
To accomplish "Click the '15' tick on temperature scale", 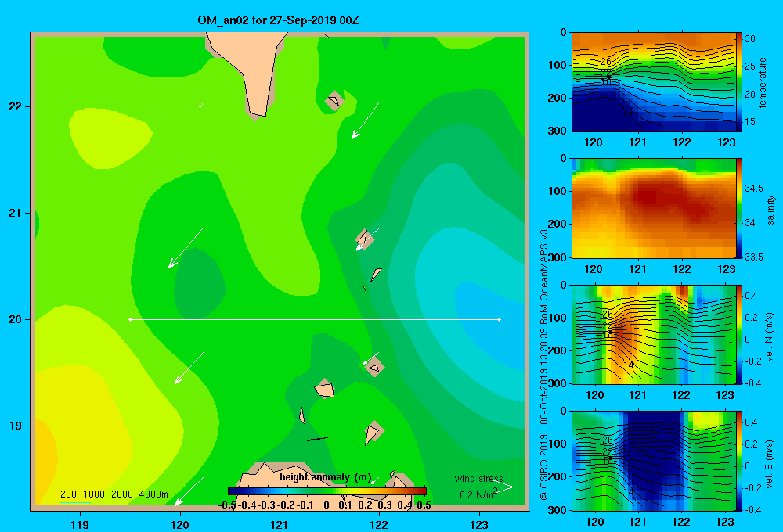I will click(749, 122).
